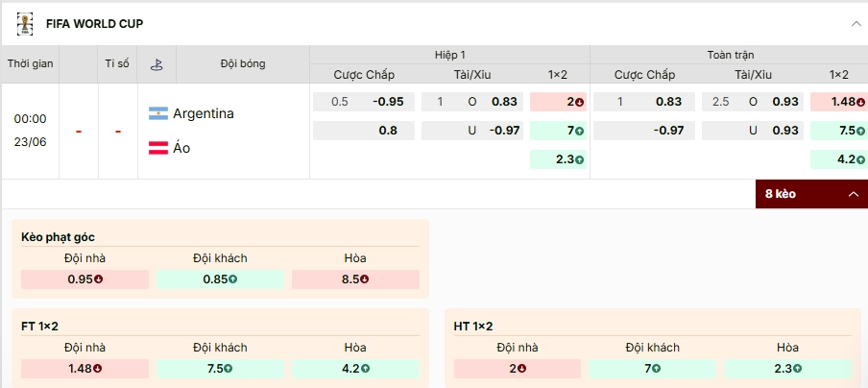Viewport: 868px width, 388px height.
Task: Click the Kèo phạt góc heading
Action: (59, 237)
